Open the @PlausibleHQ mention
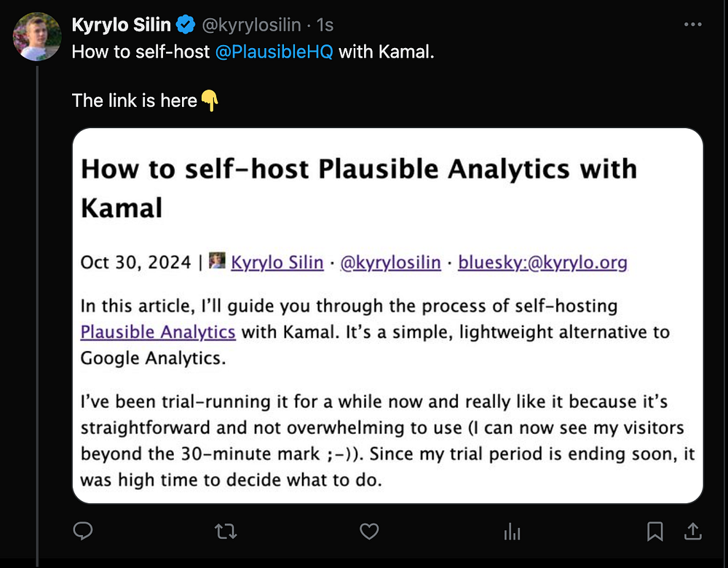Image resolution: width=728 pixels, height=568 pixels. coord(274,53)
